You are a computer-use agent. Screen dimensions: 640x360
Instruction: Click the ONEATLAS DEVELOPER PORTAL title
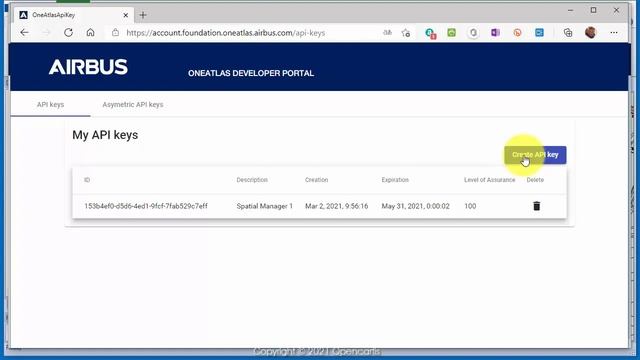tap(251, 73)
